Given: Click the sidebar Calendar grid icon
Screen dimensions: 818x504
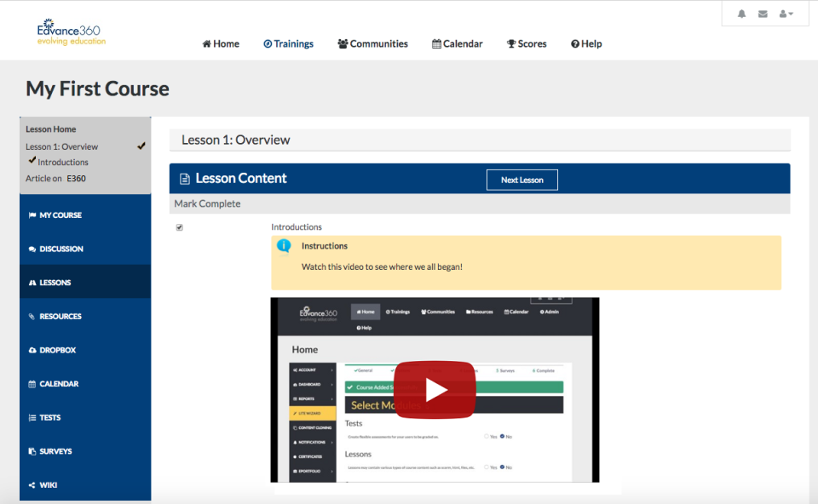Looking at the screenshot, I should click(32, 384).
